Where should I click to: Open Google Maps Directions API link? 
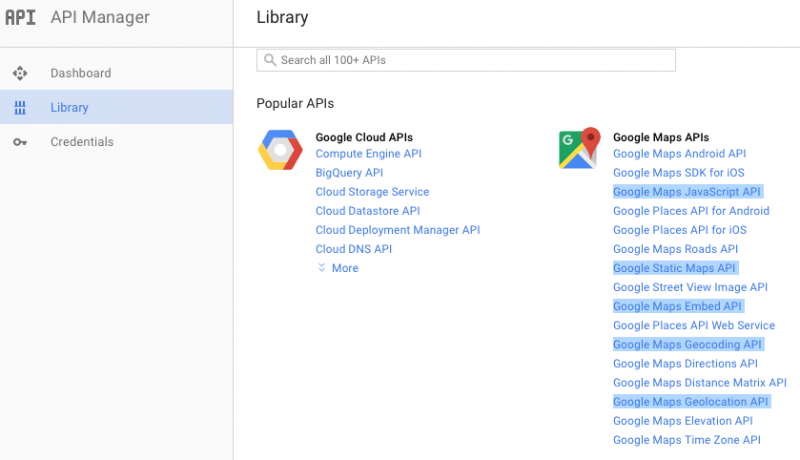click(685, 364)
